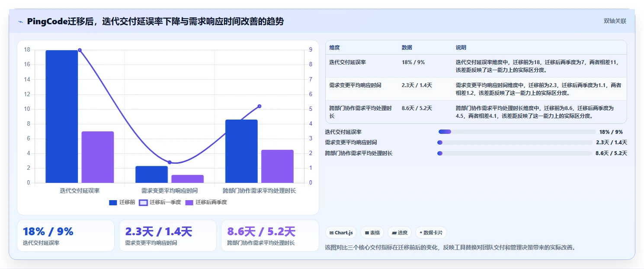This screenshot has width=644, height=269.
Task: Click the summary sentence starting with 该图对比
Action: coord(450,248)
